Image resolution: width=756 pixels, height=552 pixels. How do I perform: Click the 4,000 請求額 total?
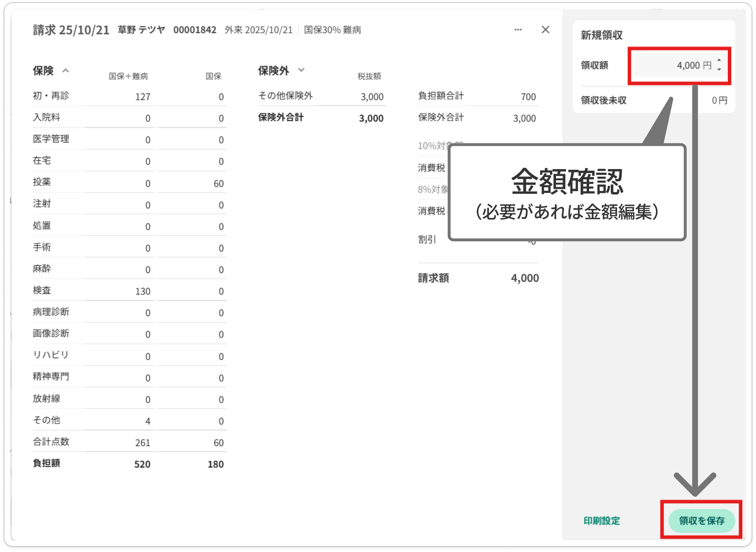pyautogui.click(x=525, y=278)
